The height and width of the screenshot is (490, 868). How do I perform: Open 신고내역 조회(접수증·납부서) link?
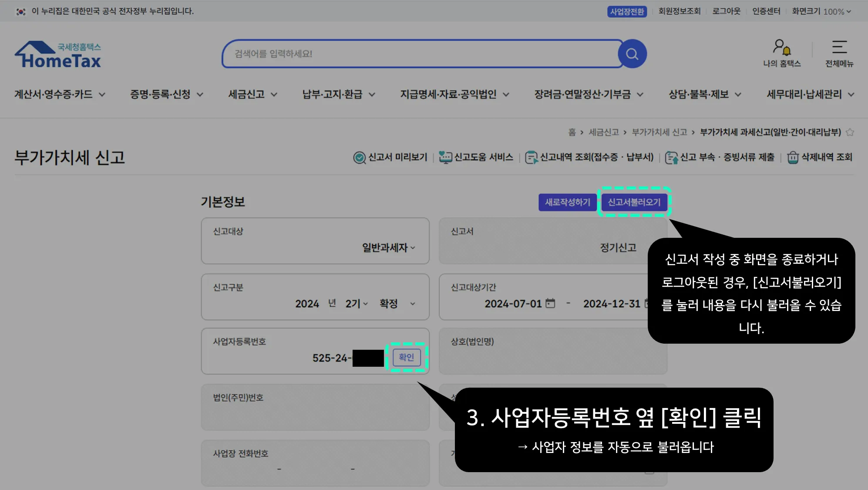pos(596,157)
